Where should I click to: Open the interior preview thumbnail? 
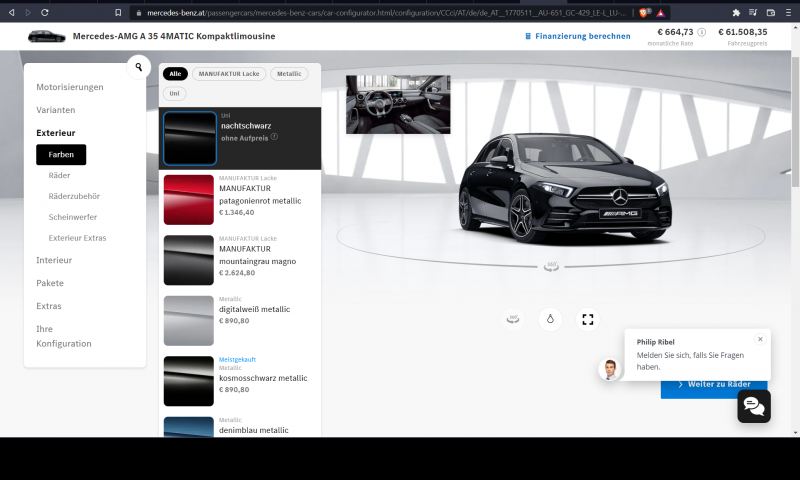[x=397, y=104]
